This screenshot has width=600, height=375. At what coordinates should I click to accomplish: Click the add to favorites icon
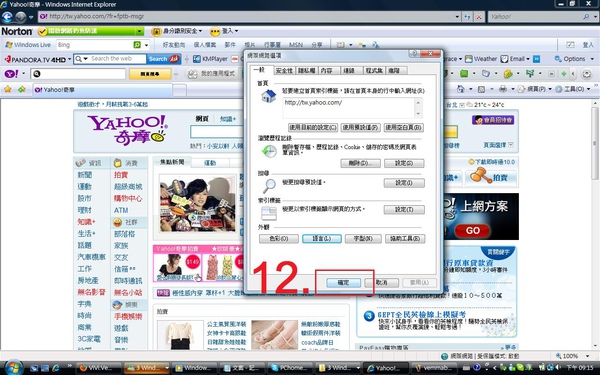click(21, 89)
